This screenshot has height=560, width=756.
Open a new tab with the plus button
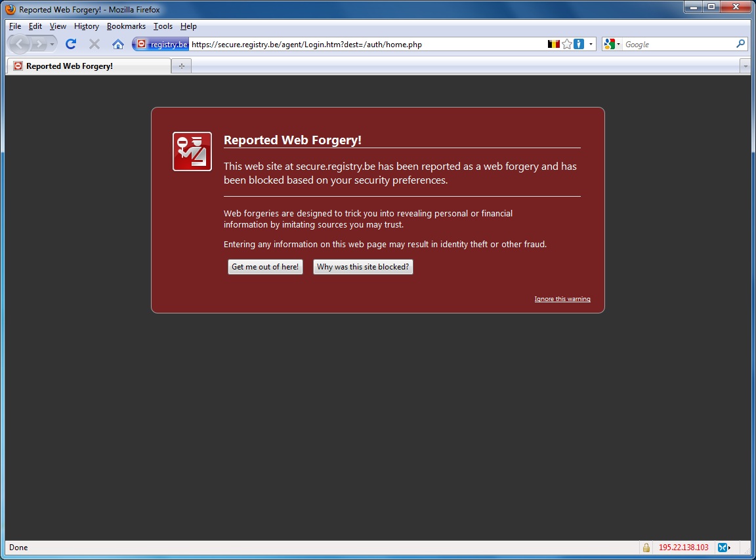pyautogui.click(x=181, y=66)
